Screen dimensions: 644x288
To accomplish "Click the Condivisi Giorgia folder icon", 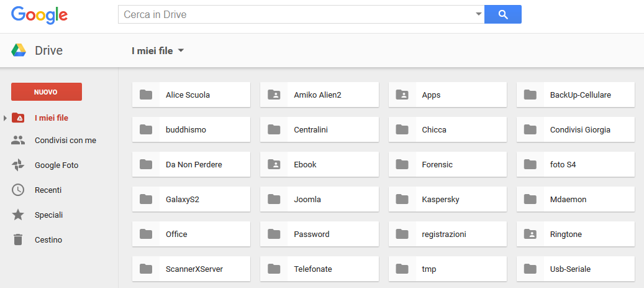I will point(530,129).
